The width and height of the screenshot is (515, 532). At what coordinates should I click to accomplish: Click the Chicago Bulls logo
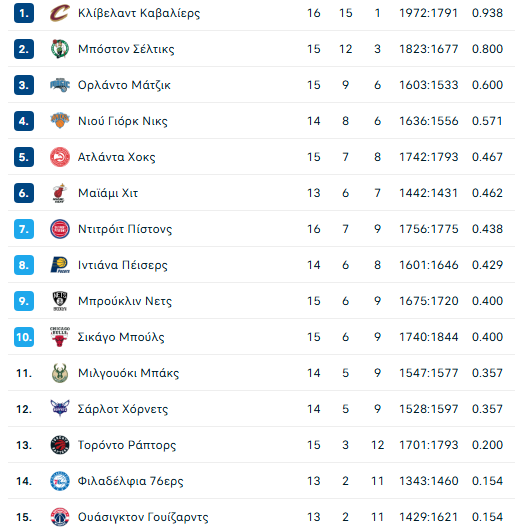coord(60,337)
